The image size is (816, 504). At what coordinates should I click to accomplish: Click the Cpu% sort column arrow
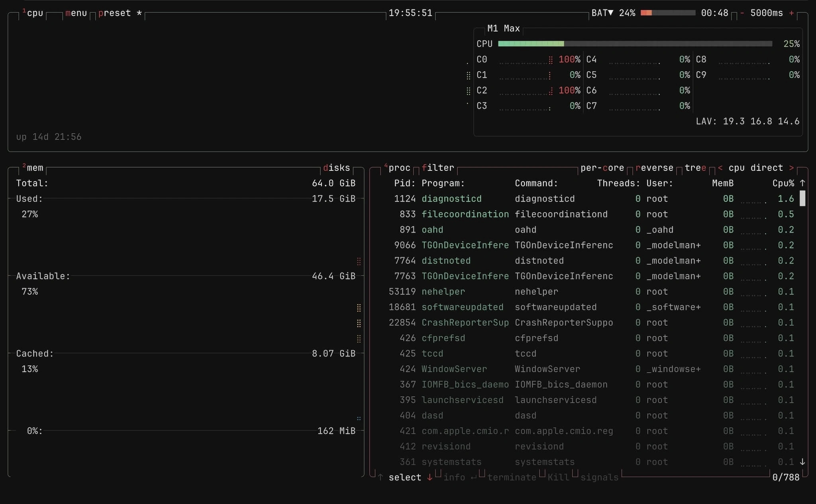click(x=802, y=183)
